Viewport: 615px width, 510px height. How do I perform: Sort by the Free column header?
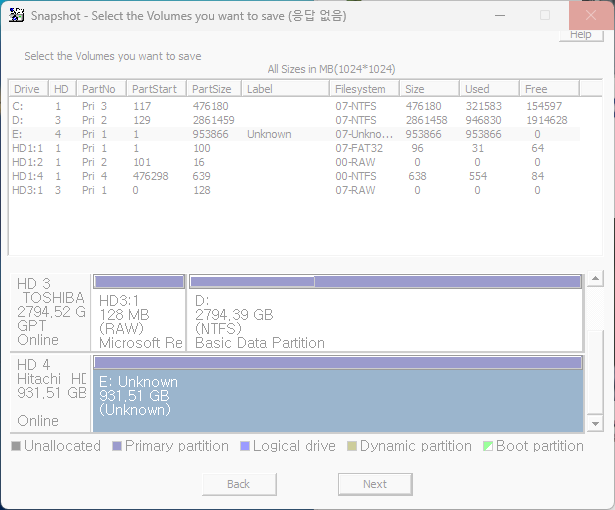(549, 89)
